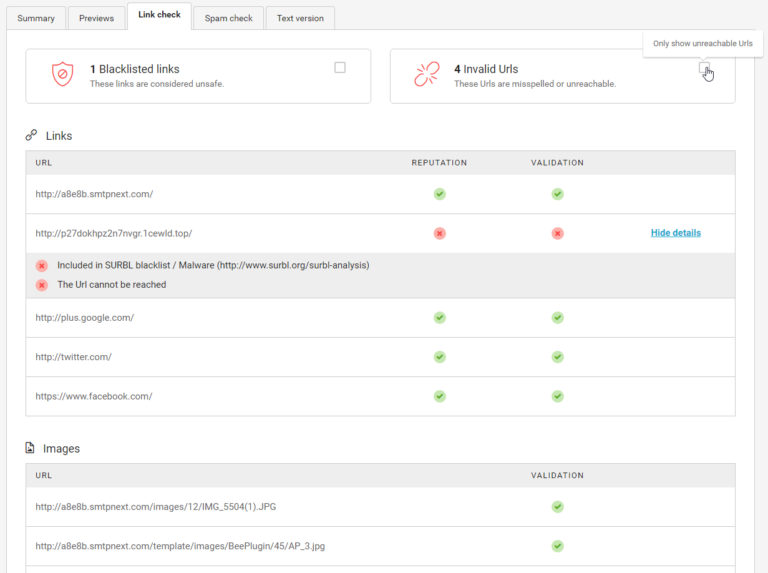
Task: Open the Spam check tab
Action: tap(229, 18)
